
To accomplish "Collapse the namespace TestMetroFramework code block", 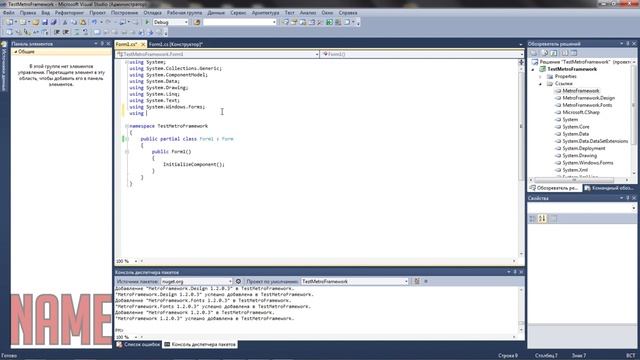I will tap(127, 126).
